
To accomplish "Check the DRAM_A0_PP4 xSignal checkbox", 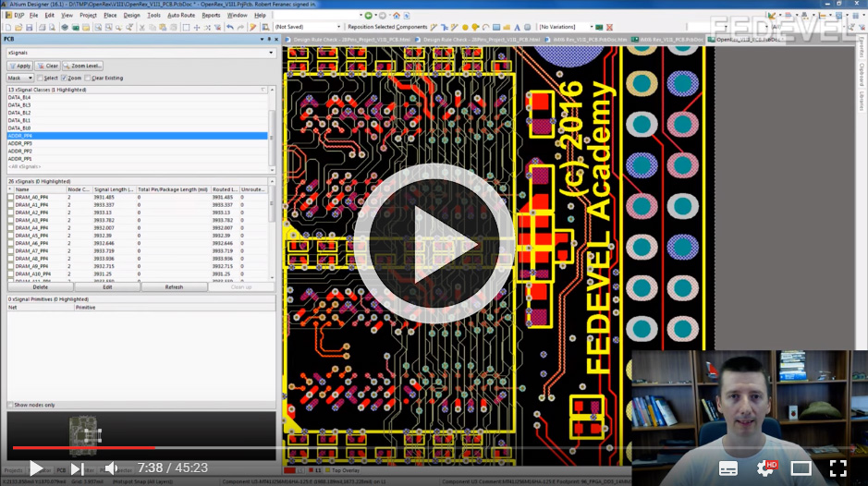I will point(10,197).
